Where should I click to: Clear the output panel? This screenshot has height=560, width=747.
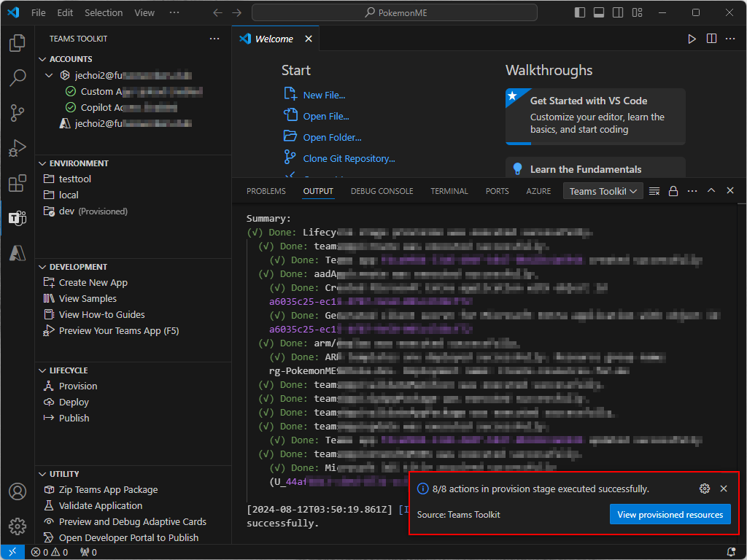pos(654,192)
